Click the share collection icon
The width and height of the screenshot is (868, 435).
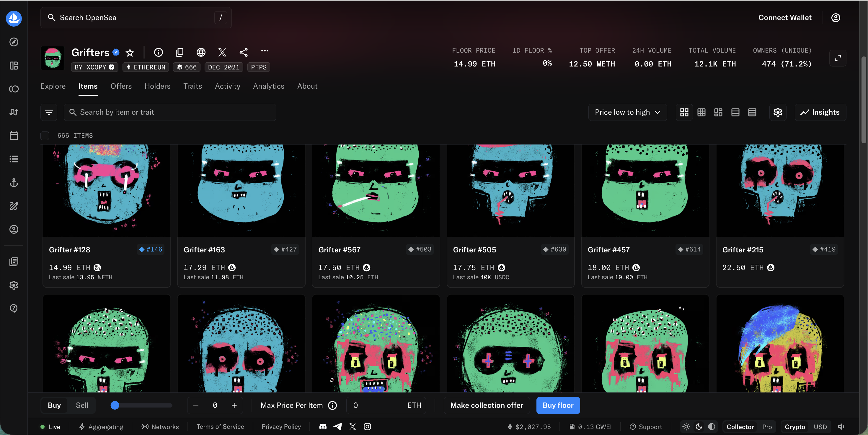[x=243, y=52]
